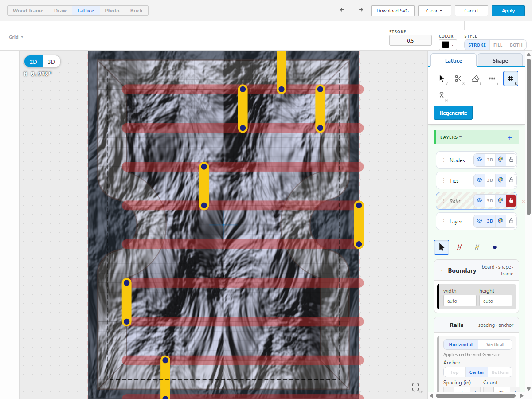Image resolution: width=532 pixels, height=399 pixels.
Task: Click the Regenerate button
Action: pos(454,113)
